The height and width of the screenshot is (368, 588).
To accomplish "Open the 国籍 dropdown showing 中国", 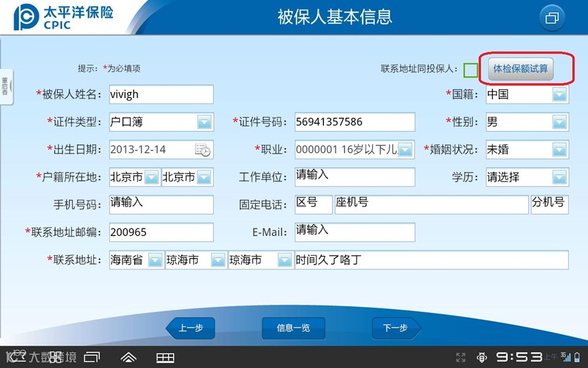I will click(x=527, y=95).
